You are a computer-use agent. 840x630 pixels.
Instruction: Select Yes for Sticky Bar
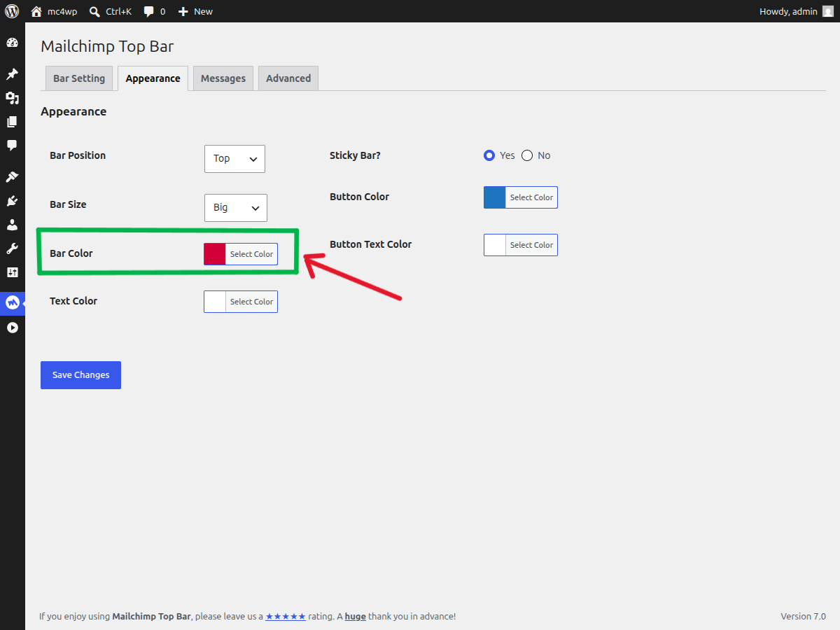pyautogui.click(x=489, y=155)
